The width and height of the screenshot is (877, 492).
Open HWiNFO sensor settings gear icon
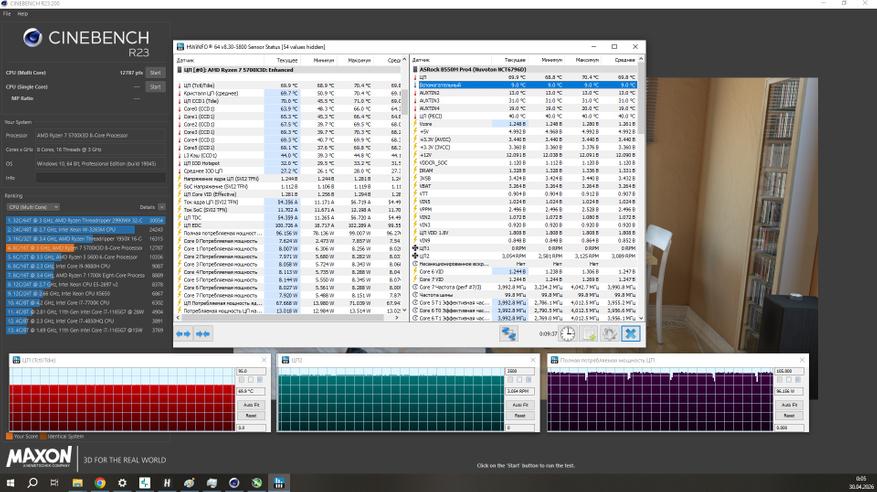(609, 334)
